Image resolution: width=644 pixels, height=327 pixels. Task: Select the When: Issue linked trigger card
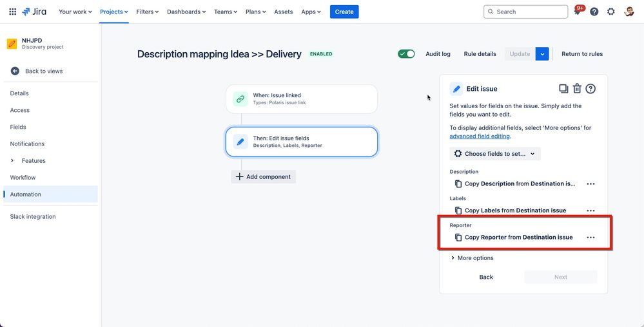point(302,99)
